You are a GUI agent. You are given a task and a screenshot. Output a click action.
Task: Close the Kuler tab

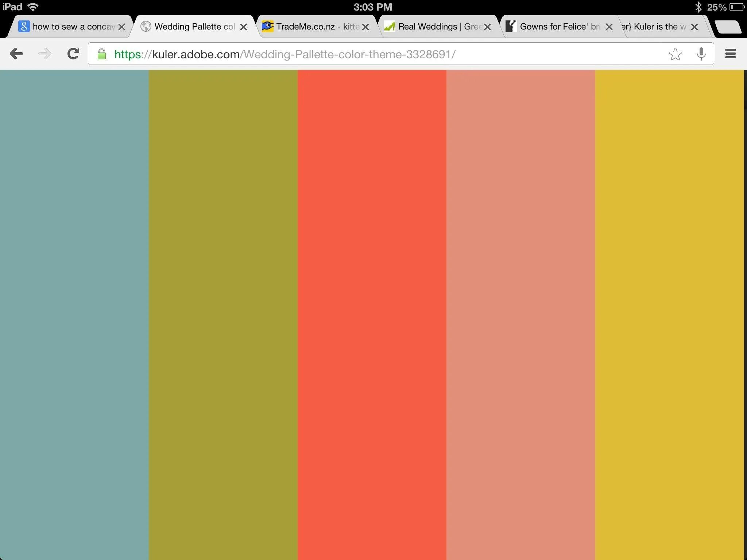pos(694,27)
